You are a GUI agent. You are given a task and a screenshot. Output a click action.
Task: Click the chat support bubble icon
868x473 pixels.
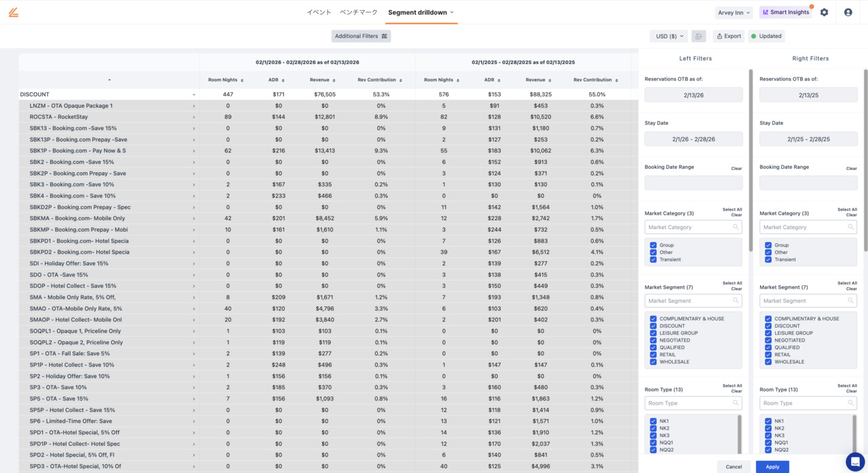coord(854,461)
